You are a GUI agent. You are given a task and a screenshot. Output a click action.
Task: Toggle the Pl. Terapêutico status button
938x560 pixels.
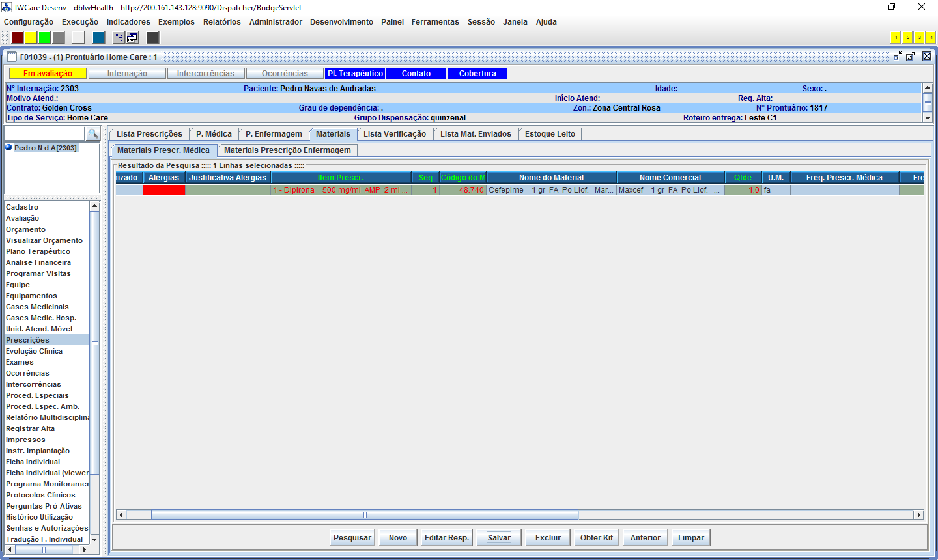[355, 74]
